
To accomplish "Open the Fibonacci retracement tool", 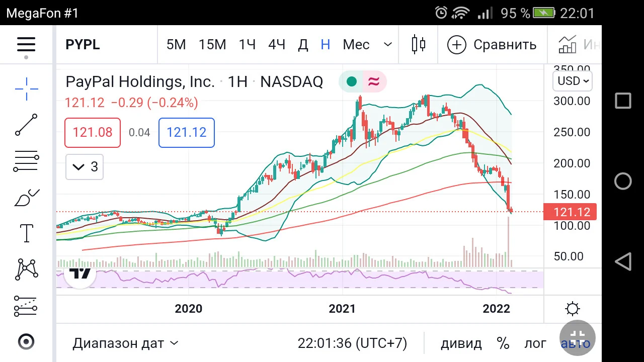I will [26, 161].
